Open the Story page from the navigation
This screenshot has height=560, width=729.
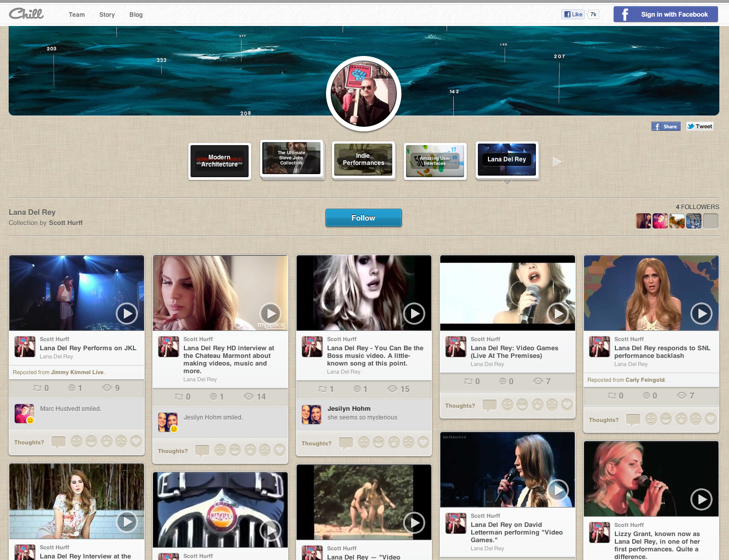[x=106, y=14]
